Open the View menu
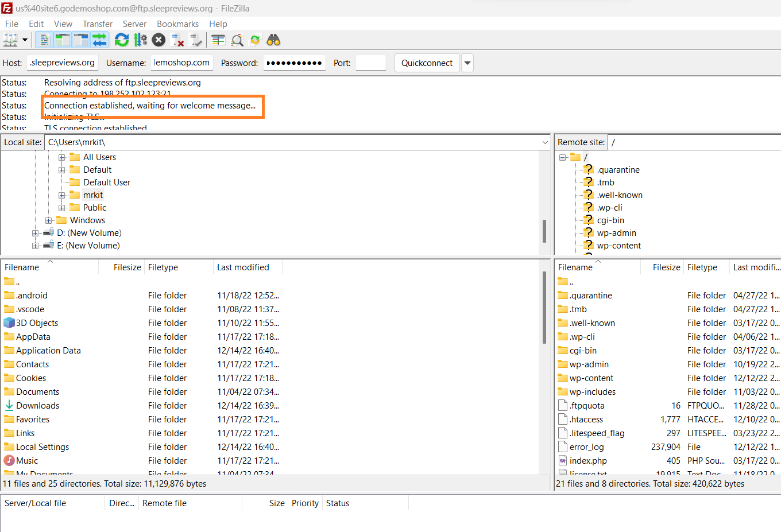This screenshot has width=781, height=532. coord(63,24)
